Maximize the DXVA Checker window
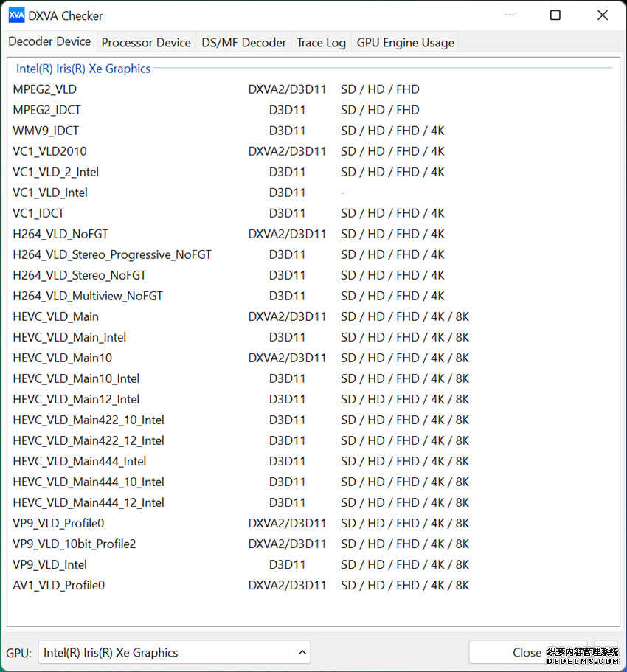 point(555,15)
